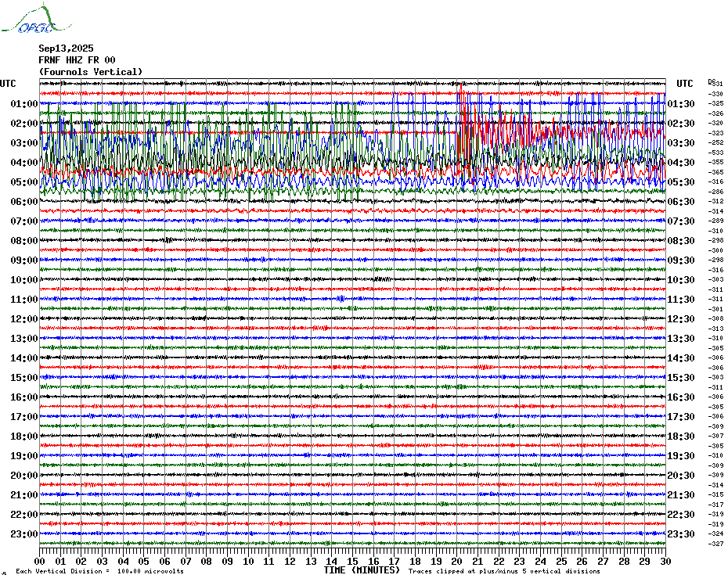Select the 22:00 hour label
The image size is (728, 582).
tap(24, 514)
